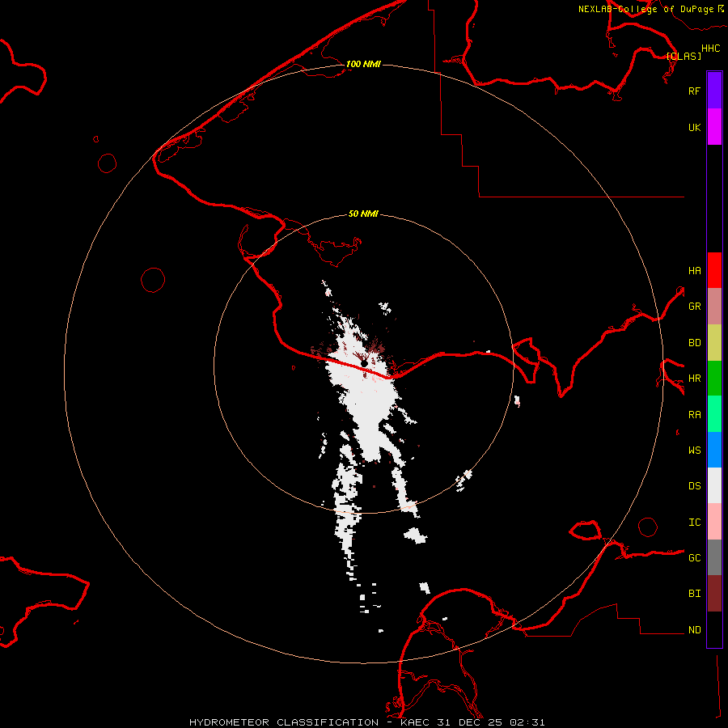The image size is (728, 728).
Task: Select the WS wet snow blue swatch
Action: (x=714, y=450)
